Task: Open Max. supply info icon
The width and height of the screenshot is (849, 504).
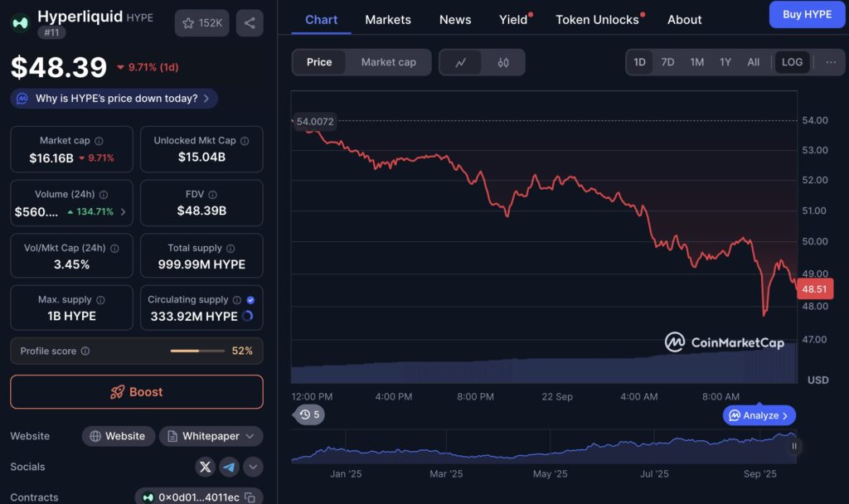Action: point(100,300)
